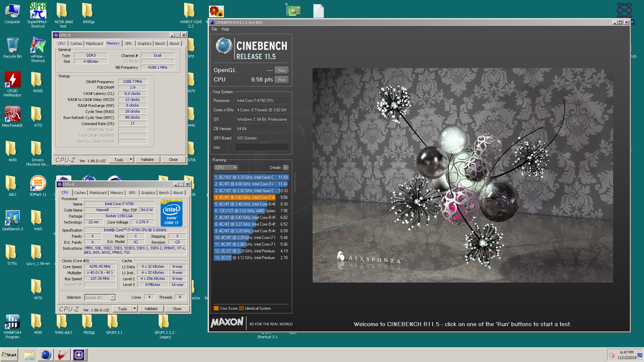Select ranking row 1 Intel Xeon 11.69

click(251, 177)
